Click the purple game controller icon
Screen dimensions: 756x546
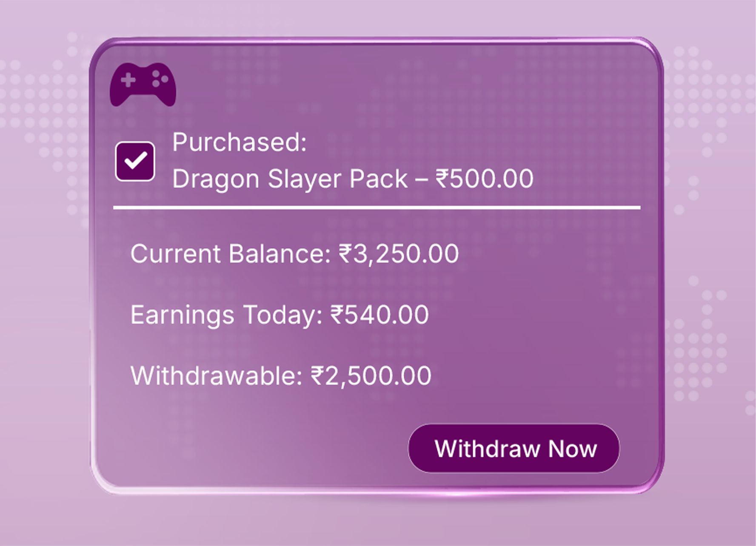[x=143, y=84]
